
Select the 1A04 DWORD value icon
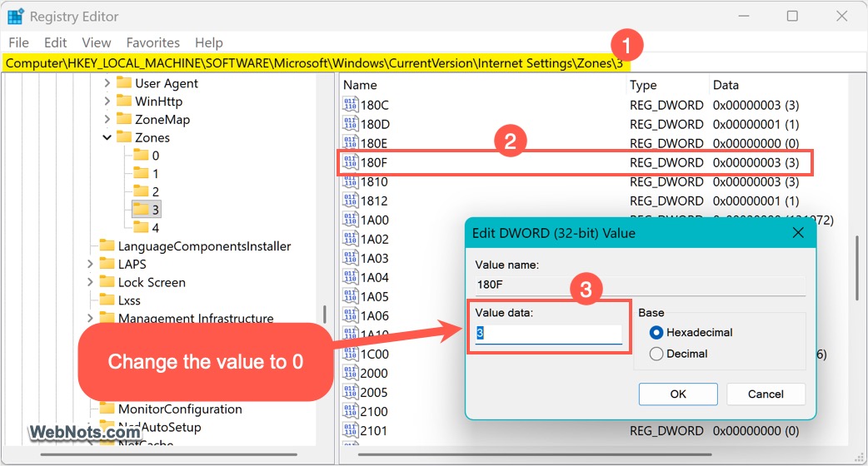click(x=351, y=277)
